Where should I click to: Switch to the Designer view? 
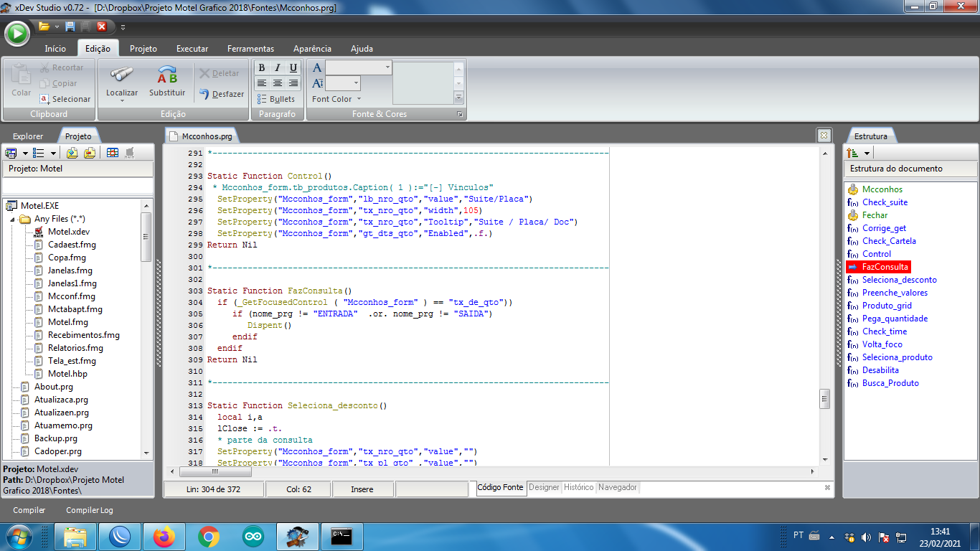544,487
